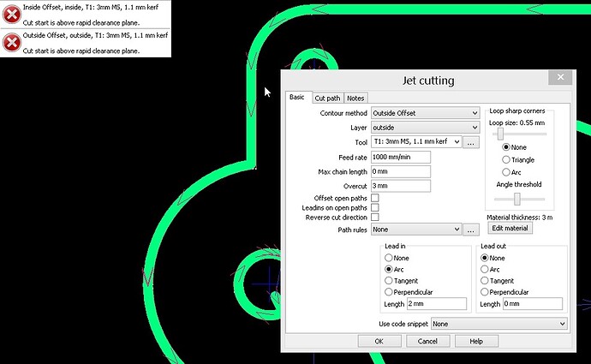Open the Use code snippet dropdown
Screen dimensions: 591x364
[x=499, y=324]
